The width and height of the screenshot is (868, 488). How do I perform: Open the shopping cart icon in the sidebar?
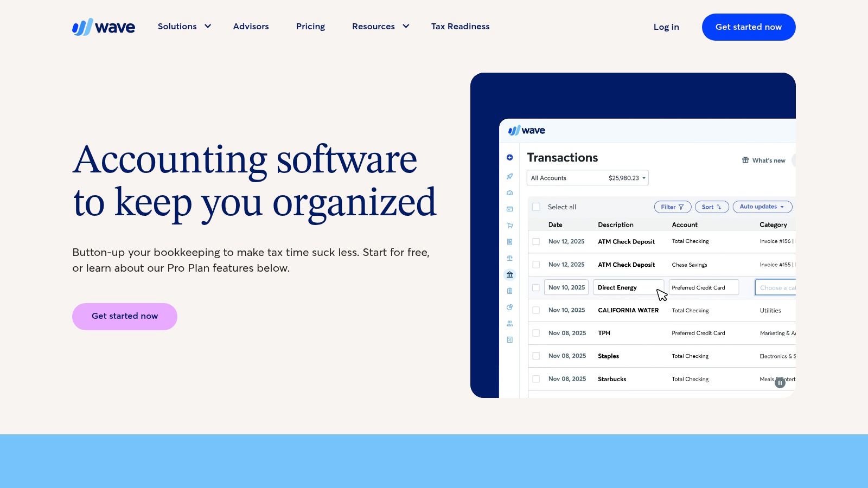point(509,226)
